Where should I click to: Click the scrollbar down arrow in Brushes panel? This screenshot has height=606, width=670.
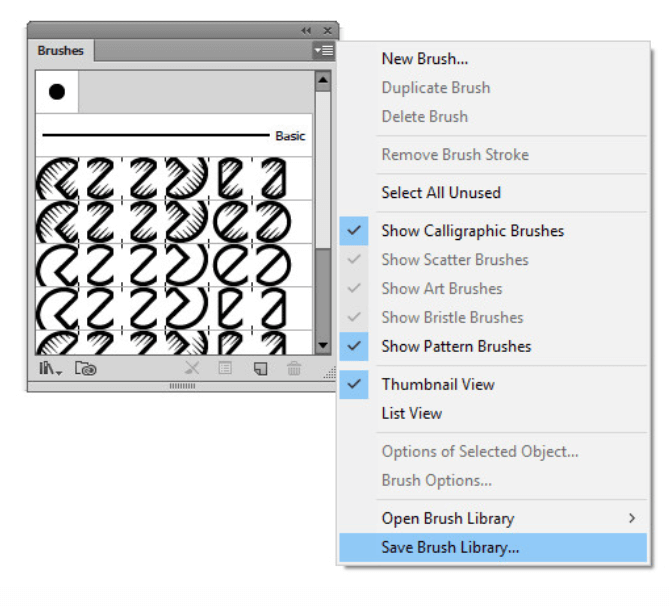[x=323, y=345]
